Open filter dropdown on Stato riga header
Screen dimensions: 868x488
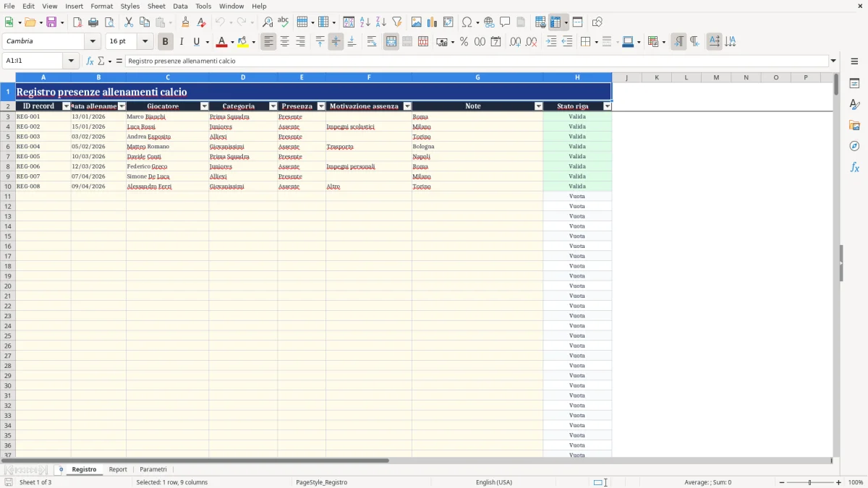click(607, 106)
